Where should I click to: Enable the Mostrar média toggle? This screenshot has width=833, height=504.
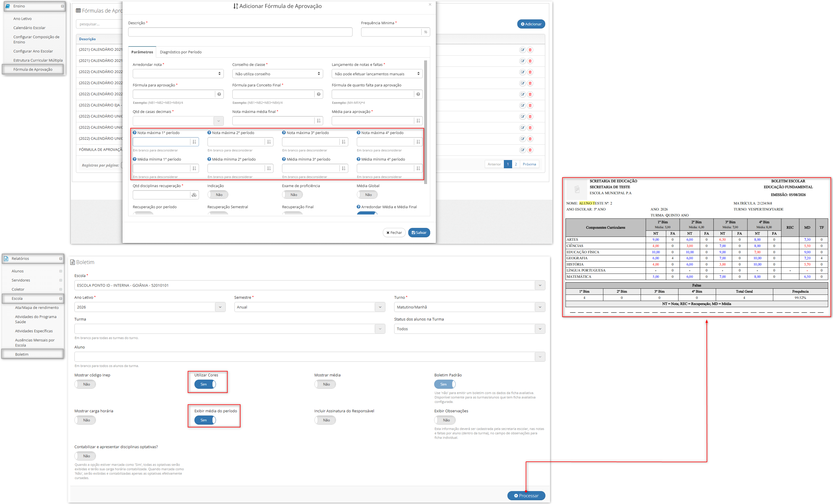pyautogui.click(x=325, y=384)
